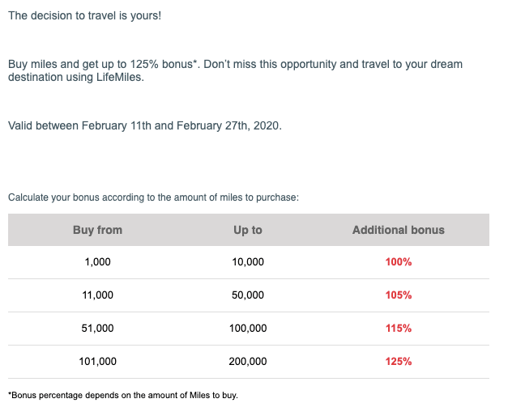Click the 100,000 miles cell
The height and width of the screenshot is (420, 508).
247,329
